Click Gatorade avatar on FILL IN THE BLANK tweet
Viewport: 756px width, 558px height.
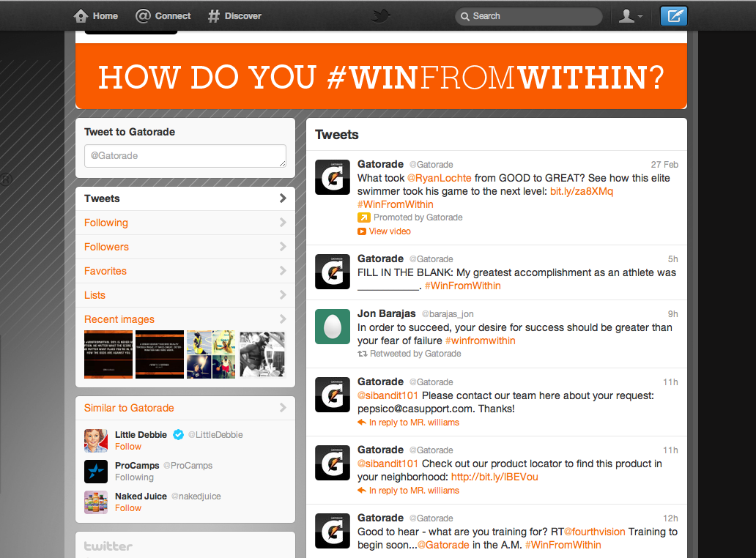(332, 272)
